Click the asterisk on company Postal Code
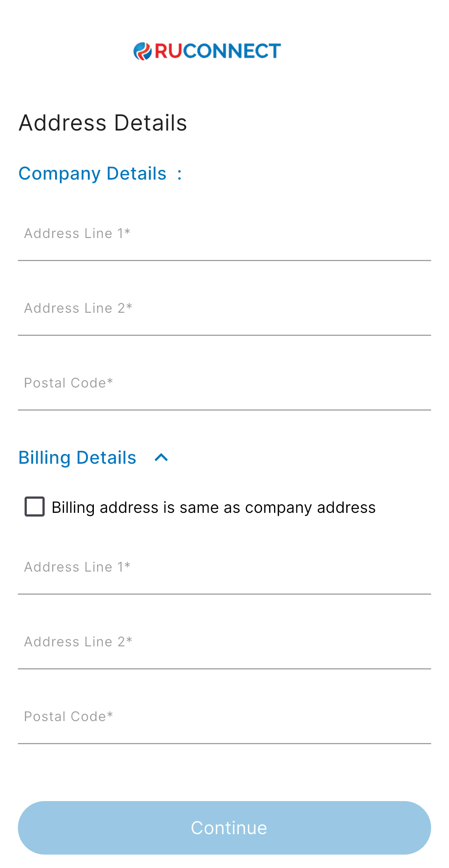This screenshot has height=868, width=449. [110, 381]
